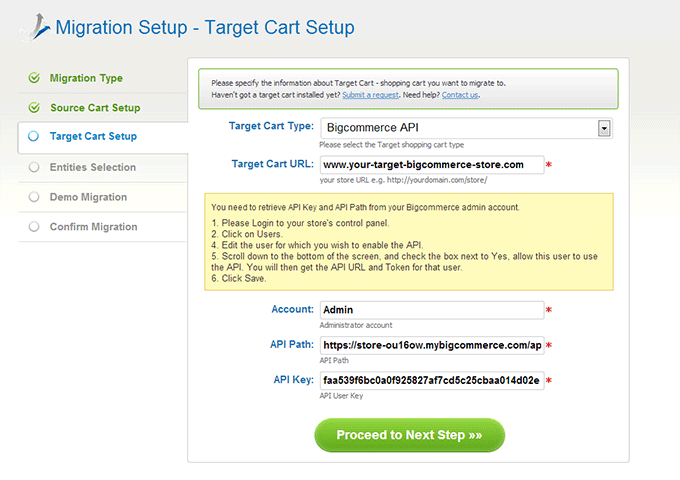Click the red asterisk beside Target Cart URL
Viewport: 680px width, 480px height.
tap(549, 165)
